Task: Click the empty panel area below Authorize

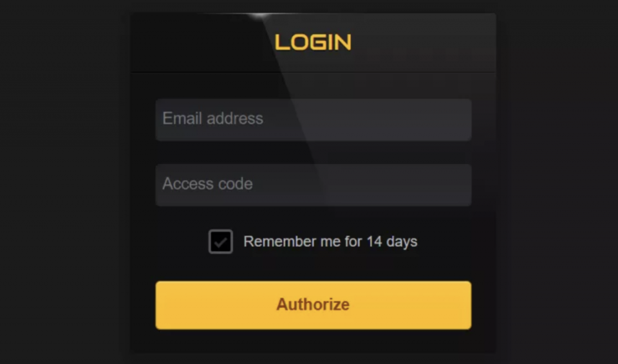Action: pyautogui.click(x=314, y=341)
